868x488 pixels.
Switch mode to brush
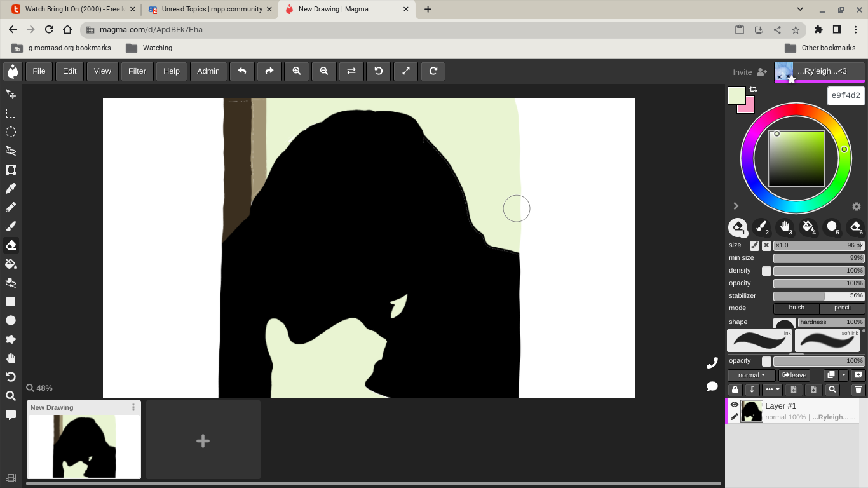[796, 308]
